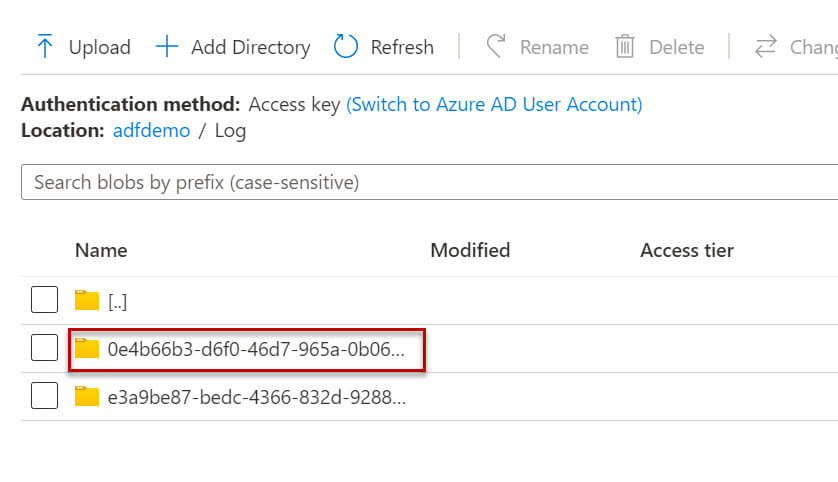Click the circular Refresh icon
The image size is (838, 482).
click(x=346, y=46)
